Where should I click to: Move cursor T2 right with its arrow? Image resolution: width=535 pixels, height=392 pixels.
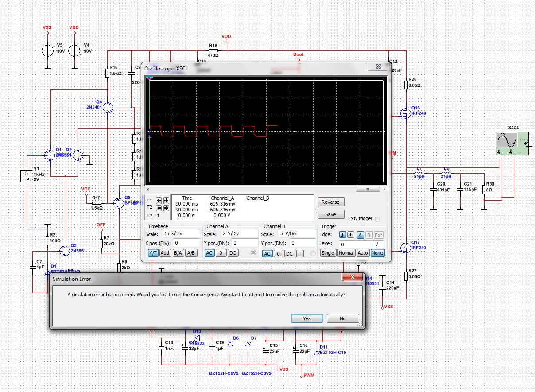(166, 207)
